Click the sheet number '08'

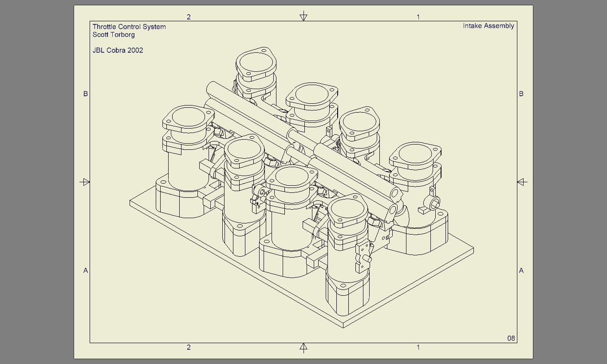[511, 338]
